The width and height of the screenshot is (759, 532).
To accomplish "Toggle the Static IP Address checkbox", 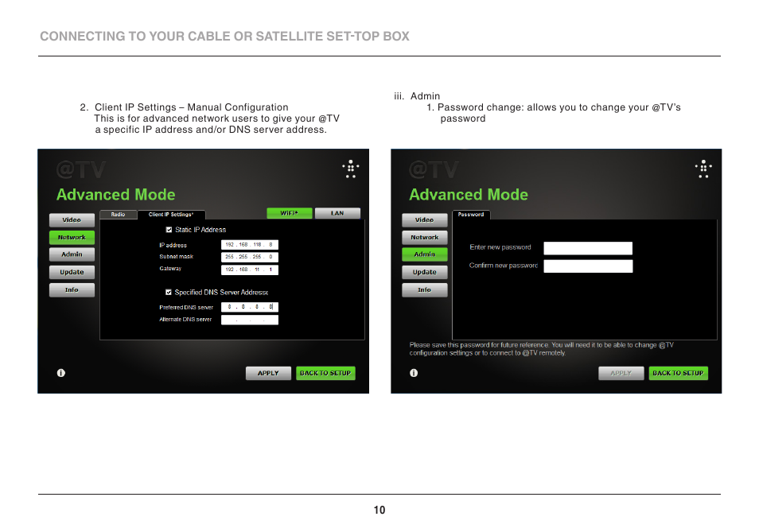I will coord(169,230).
